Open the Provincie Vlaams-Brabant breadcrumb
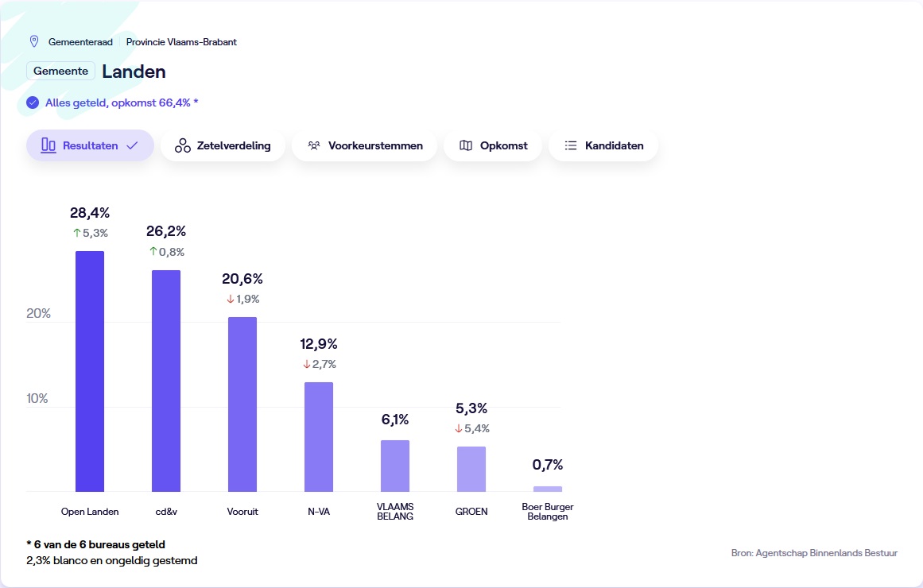The height and width of the screenshot is (588, 923). coord(181,42)
